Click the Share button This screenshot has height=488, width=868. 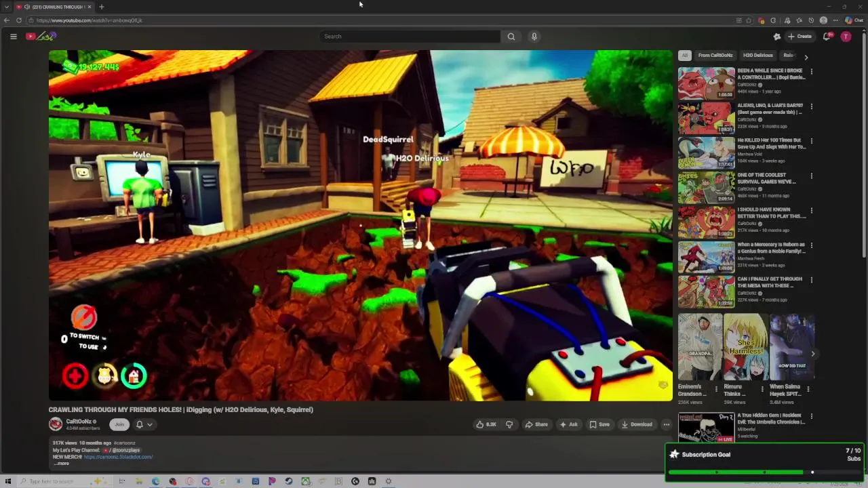(536, 424)
